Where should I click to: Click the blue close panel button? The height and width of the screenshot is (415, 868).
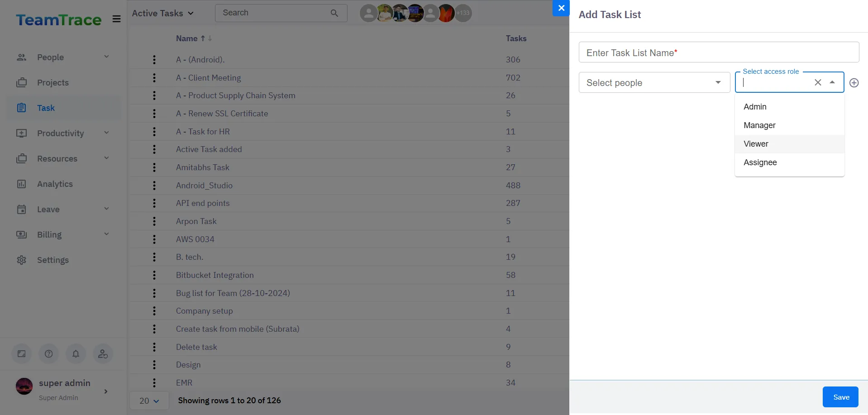click(561, 8)
